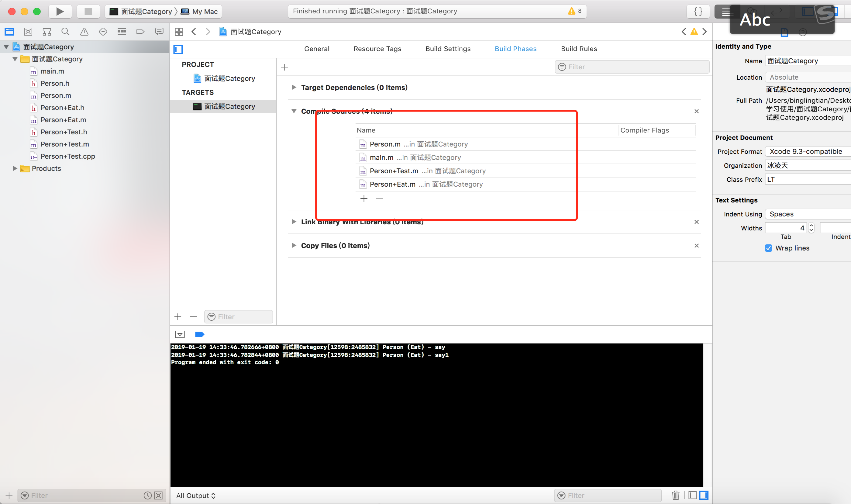851x504 pixels.
Task: Open the source control navigator icon
Action: click(x=28, y=32)
